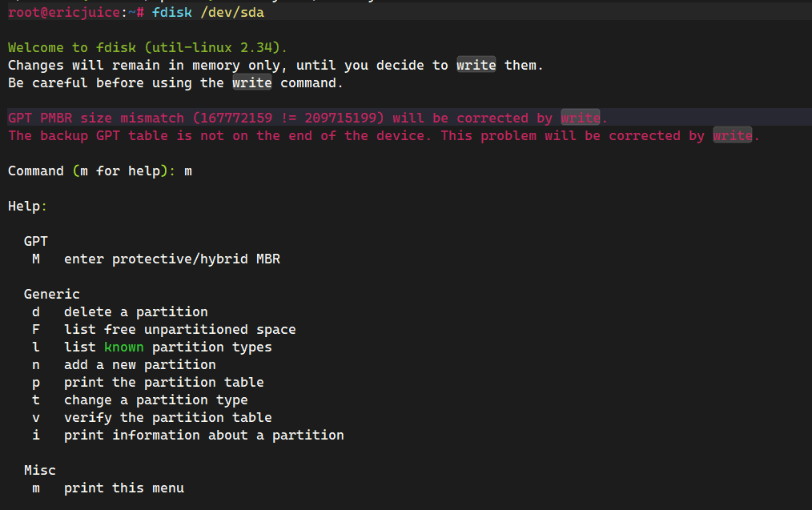Click the 'Misc' section heading
812x510 pixels.
(39, 470)
